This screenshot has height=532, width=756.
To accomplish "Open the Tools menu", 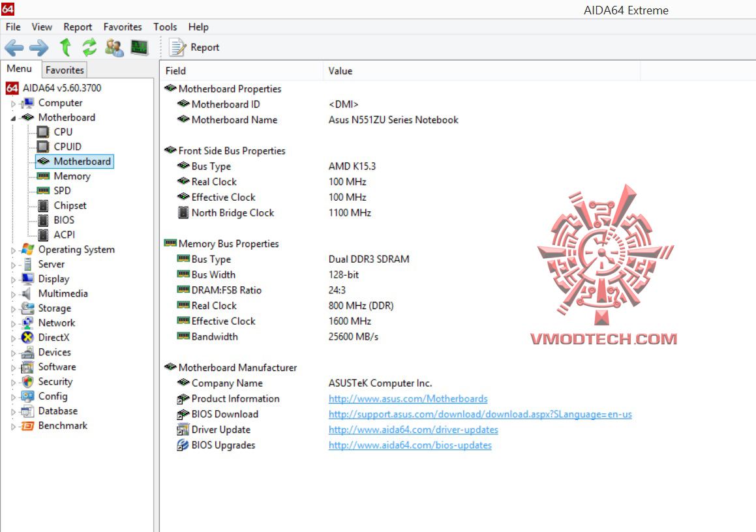I will click(x=165, y=27).
